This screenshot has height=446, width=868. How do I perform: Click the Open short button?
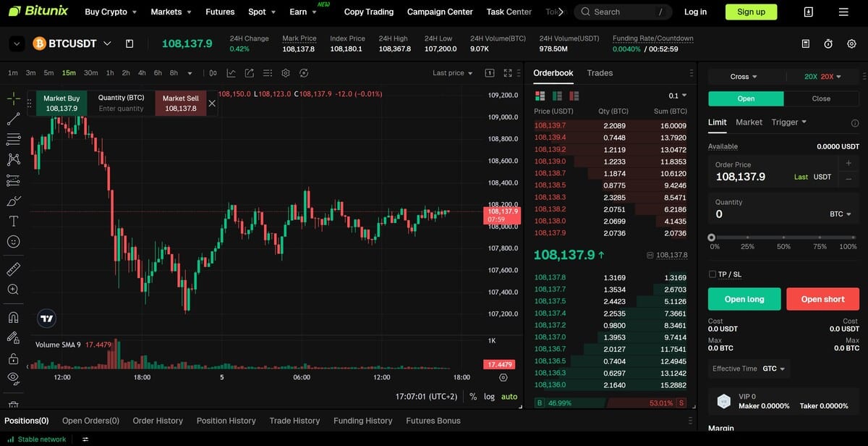click(822, 299)
